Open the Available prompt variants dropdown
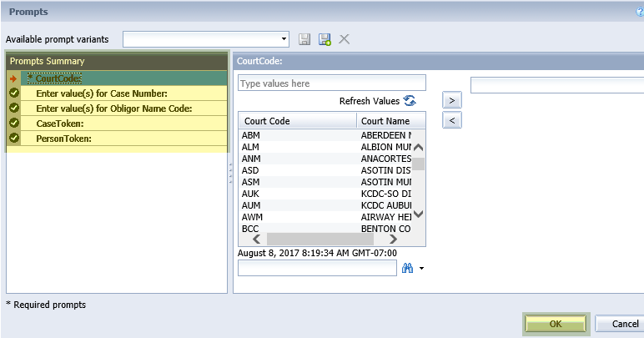 (x=206, y=39)
